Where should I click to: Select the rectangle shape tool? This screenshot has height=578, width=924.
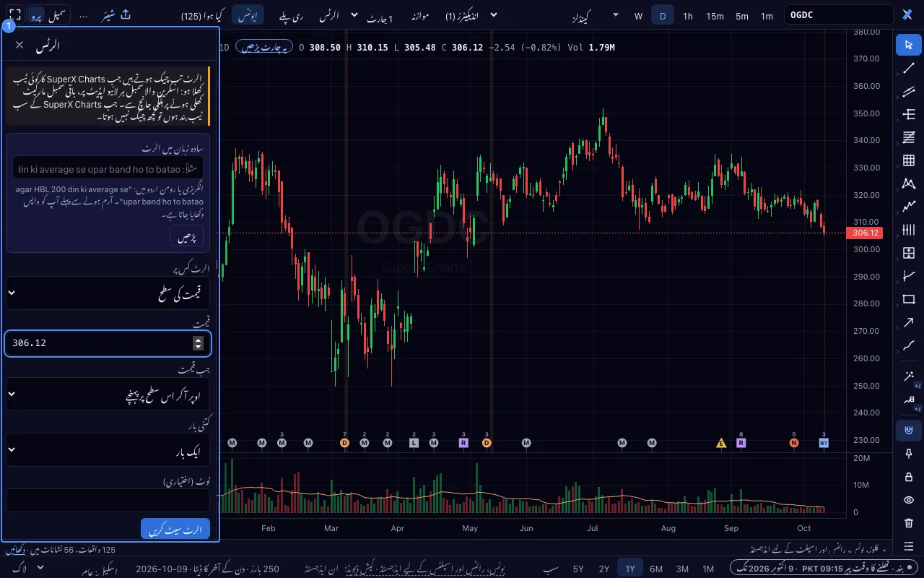pos(908,299)
